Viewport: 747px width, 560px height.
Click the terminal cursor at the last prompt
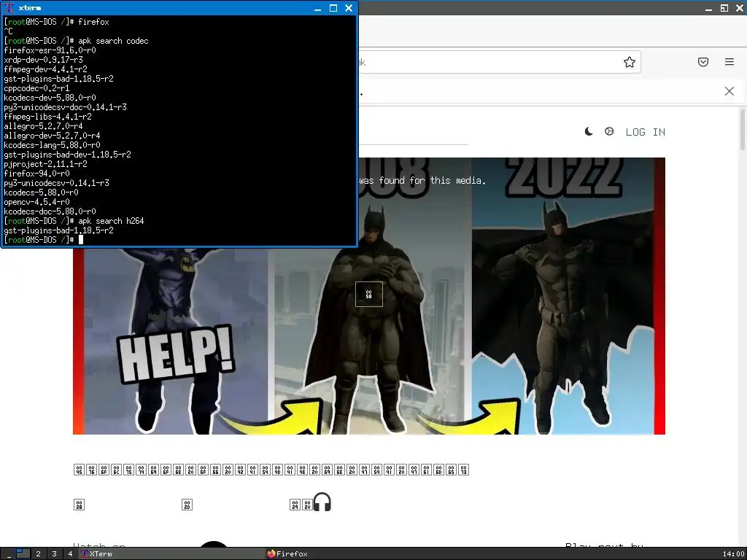click(x=81, y=240)
